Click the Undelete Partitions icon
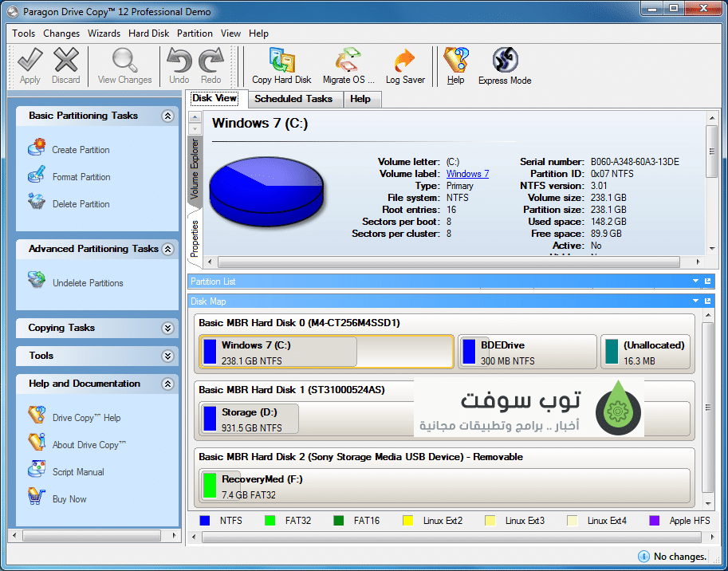728x571 pixels. click(x=37, y=281)
